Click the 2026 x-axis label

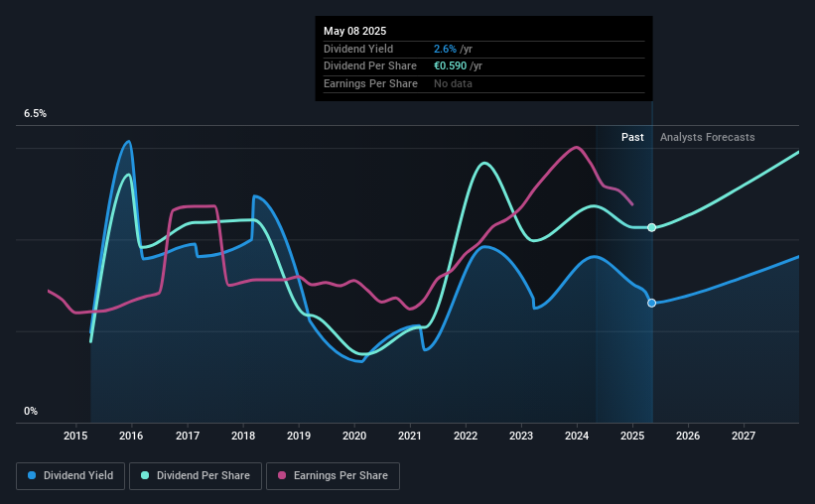click(688, 436)
